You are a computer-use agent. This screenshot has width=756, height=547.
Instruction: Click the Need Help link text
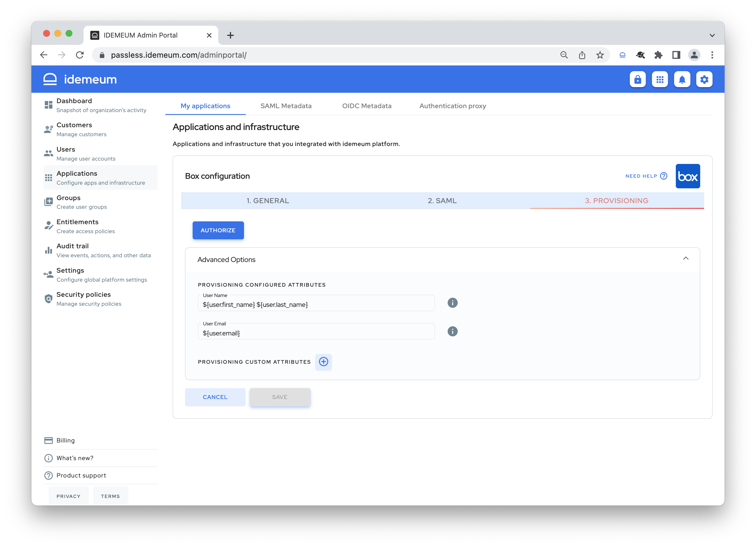[x=641, y=176]
